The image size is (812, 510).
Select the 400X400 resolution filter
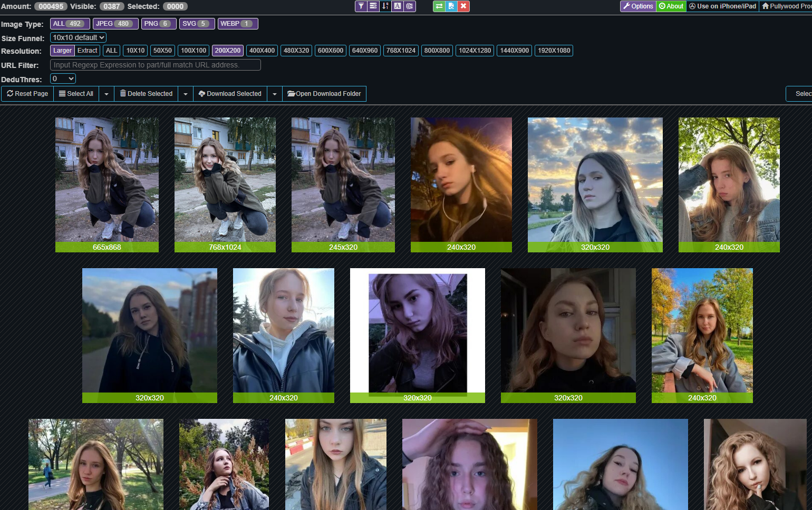click(x=262, y=51)
